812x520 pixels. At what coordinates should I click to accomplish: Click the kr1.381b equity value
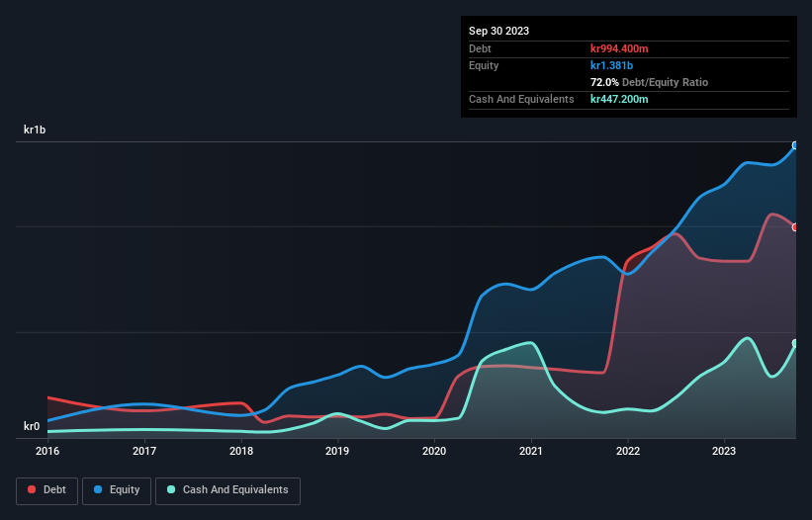611,65
